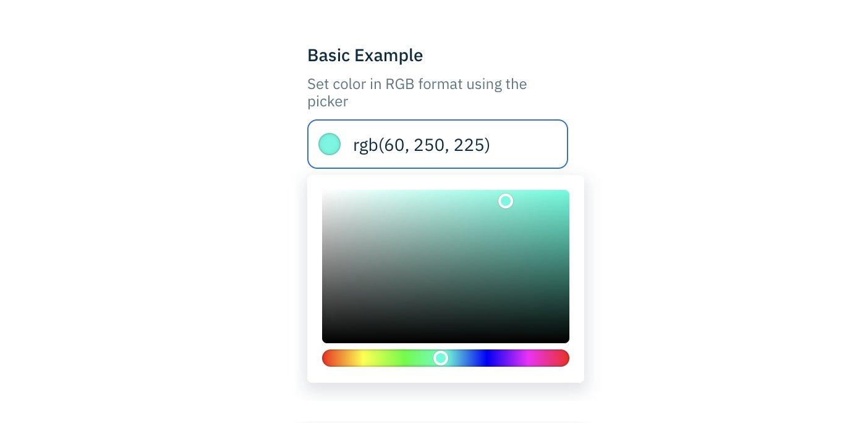Pick fully saturated teal in top-right corner
868x423 pixels.
tap(567, 192)
